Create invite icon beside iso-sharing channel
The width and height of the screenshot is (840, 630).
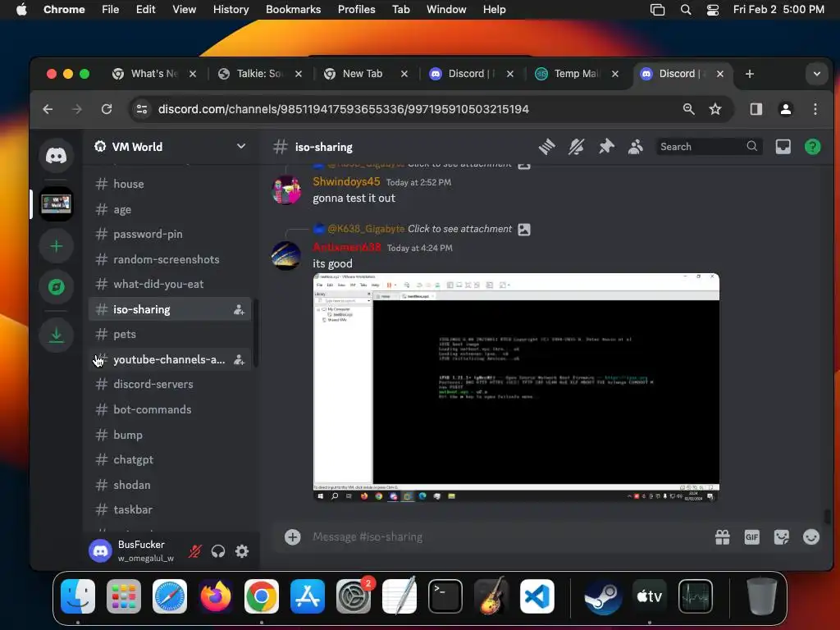[x=239, y=309]
